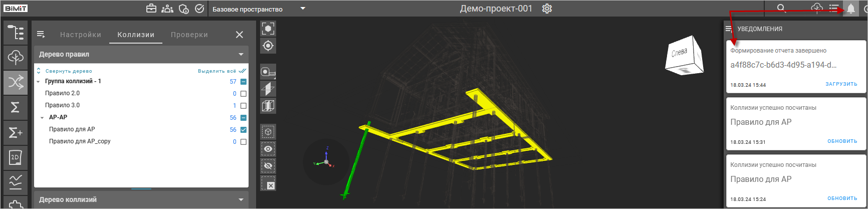Expand the Дерево коллизий section
The image size is (868, 209).
tap(241, 199)
